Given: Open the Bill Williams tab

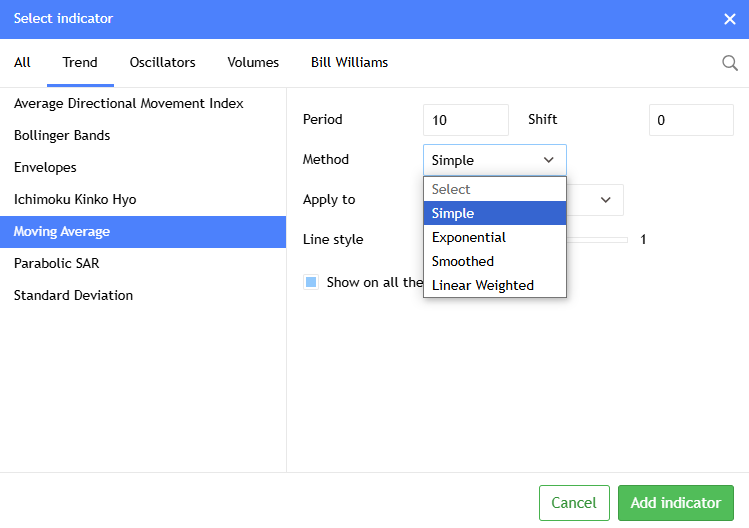Looking at the screenshot, I should point(349,63).
